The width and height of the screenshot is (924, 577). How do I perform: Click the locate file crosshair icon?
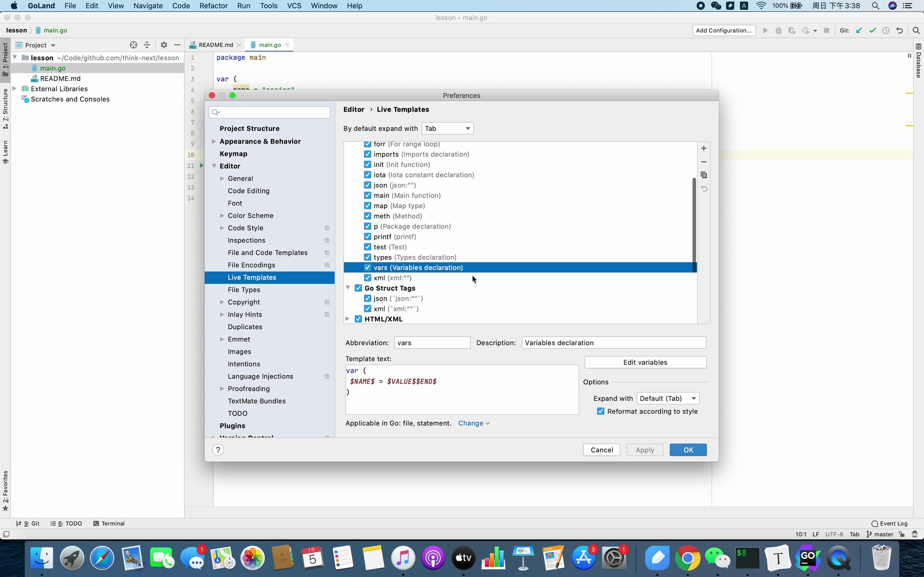(133, 45)
